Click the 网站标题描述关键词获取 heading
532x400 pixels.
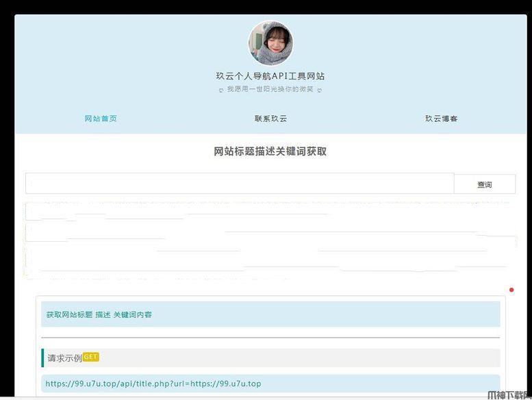[270, 151]
